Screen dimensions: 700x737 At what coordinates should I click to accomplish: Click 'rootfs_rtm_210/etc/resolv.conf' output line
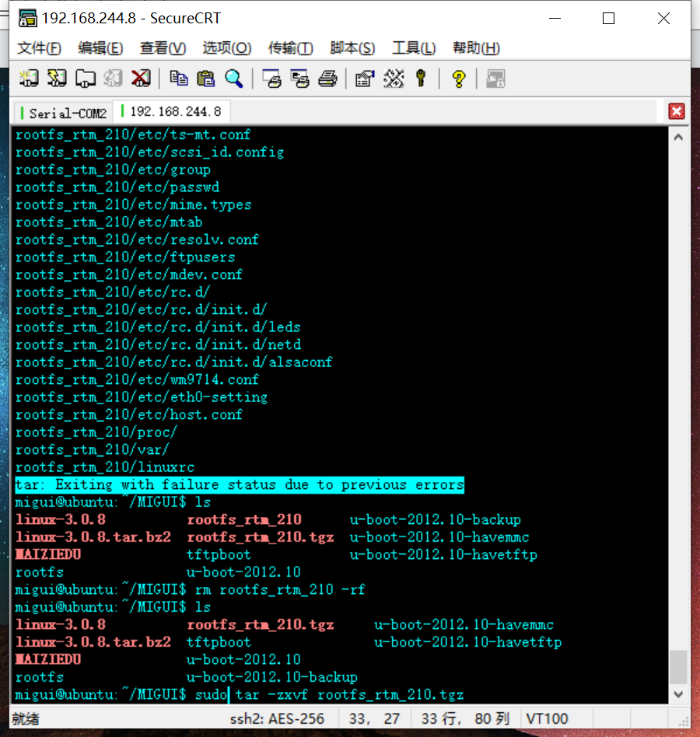pyautogui.click(x=137, y=239)
